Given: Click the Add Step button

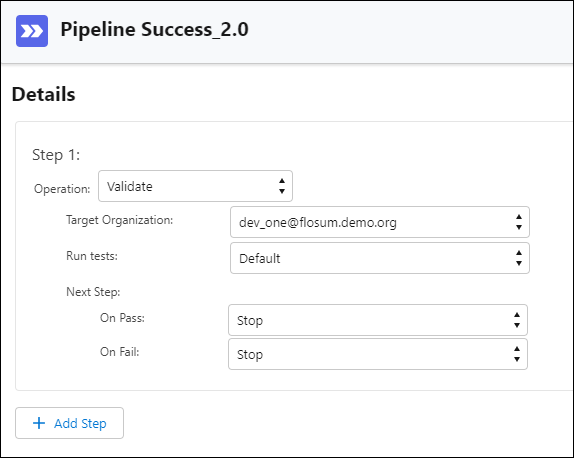Looking at the screenshot, I should pos(70,423).
